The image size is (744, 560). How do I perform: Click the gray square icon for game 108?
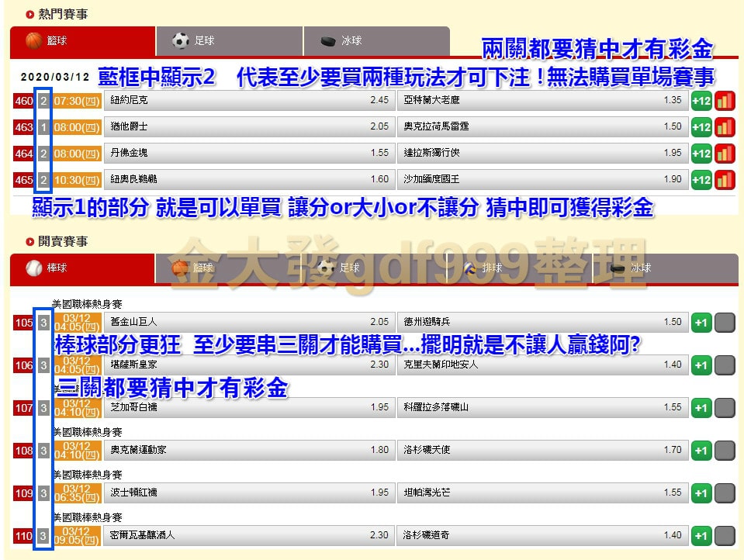click(x=725, y=450)
